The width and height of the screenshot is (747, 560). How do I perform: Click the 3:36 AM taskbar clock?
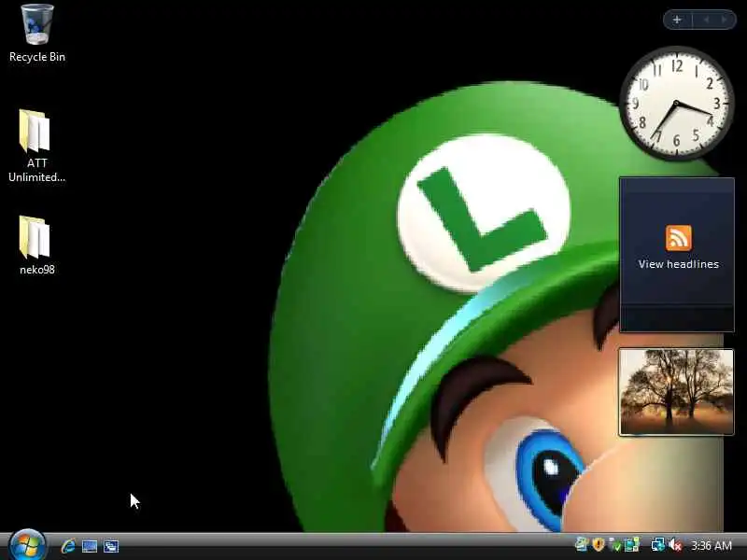712,545
